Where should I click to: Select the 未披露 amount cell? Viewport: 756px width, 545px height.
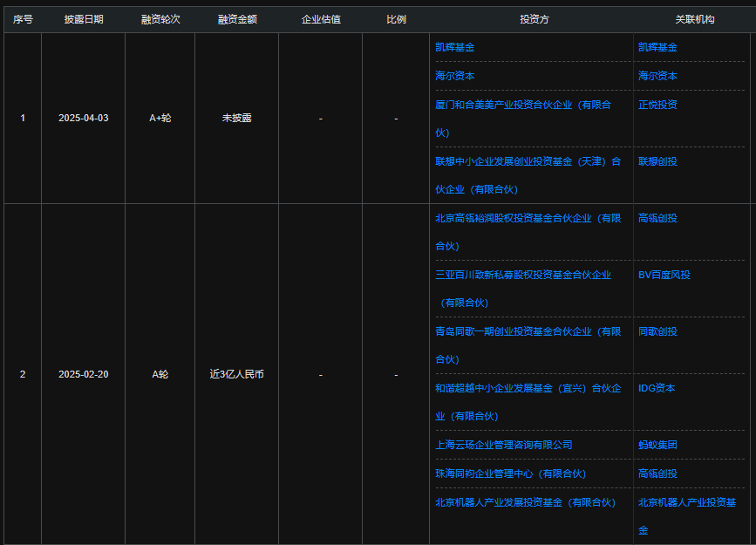pyautogui.click(x=236, y=119)
